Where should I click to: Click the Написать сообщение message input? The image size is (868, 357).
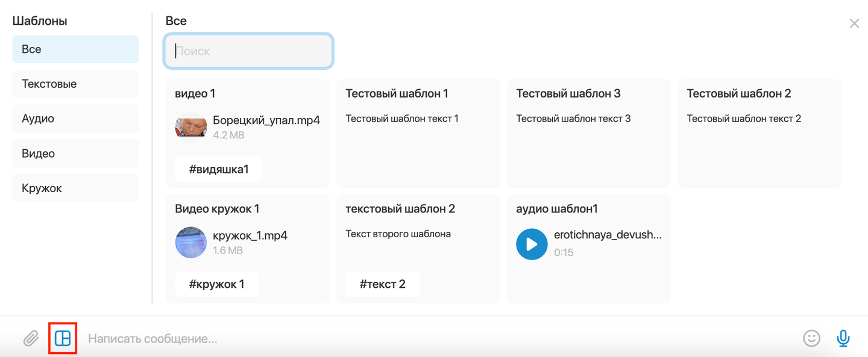[x=440, y=339]
